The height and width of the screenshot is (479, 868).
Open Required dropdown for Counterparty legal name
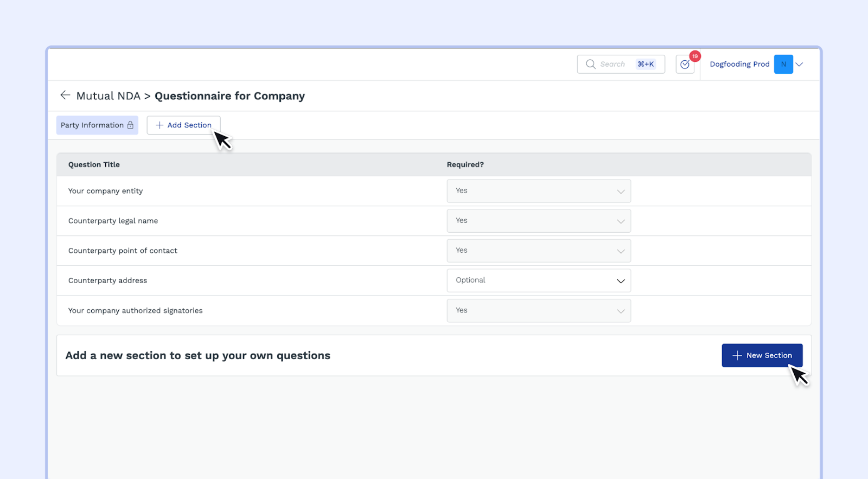[539, 221]
